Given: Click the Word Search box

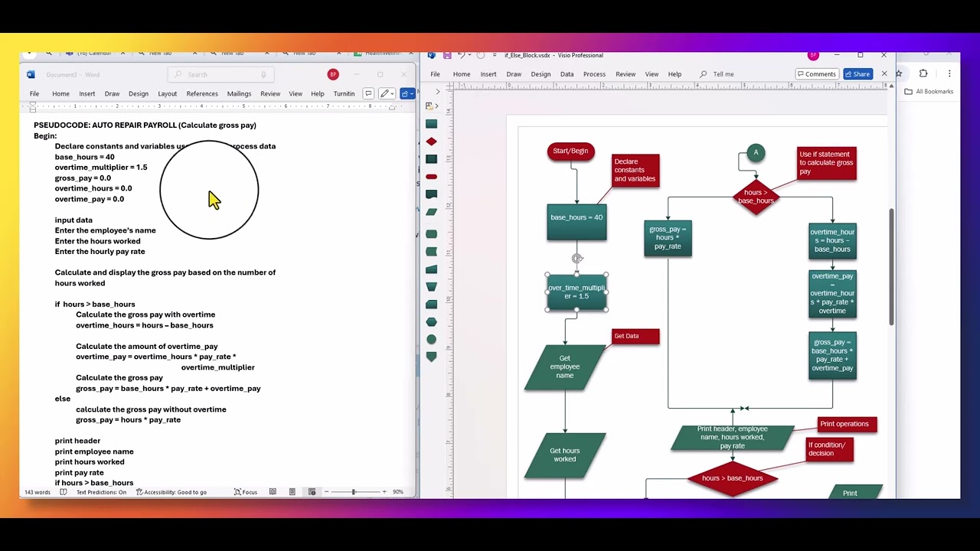Looking at the screenshot, I should click(221, 74).
